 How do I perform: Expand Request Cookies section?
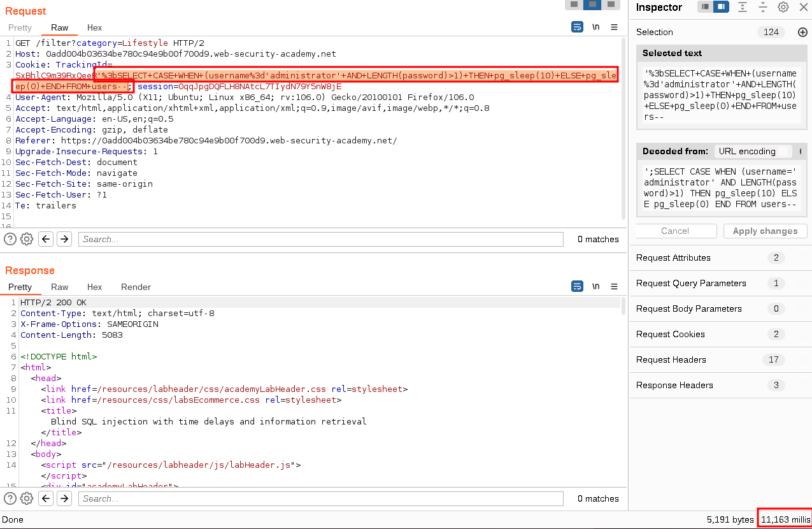click(721, 334)
